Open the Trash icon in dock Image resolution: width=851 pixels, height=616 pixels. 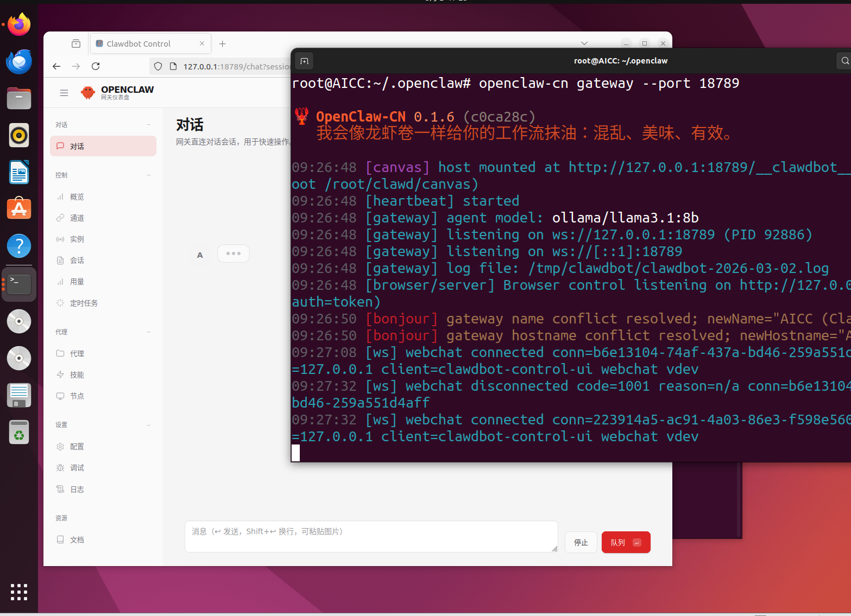coord(19,432)
